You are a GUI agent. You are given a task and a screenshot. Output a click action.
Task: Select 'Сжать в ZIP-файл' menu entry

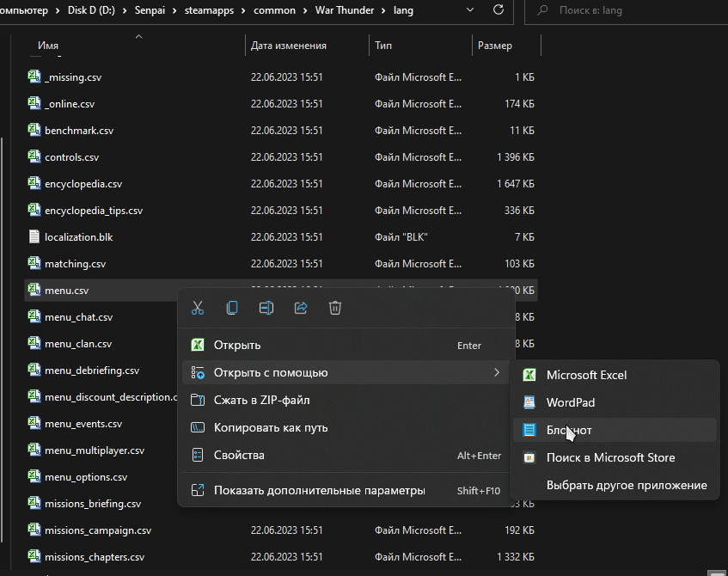click(262, 400)
